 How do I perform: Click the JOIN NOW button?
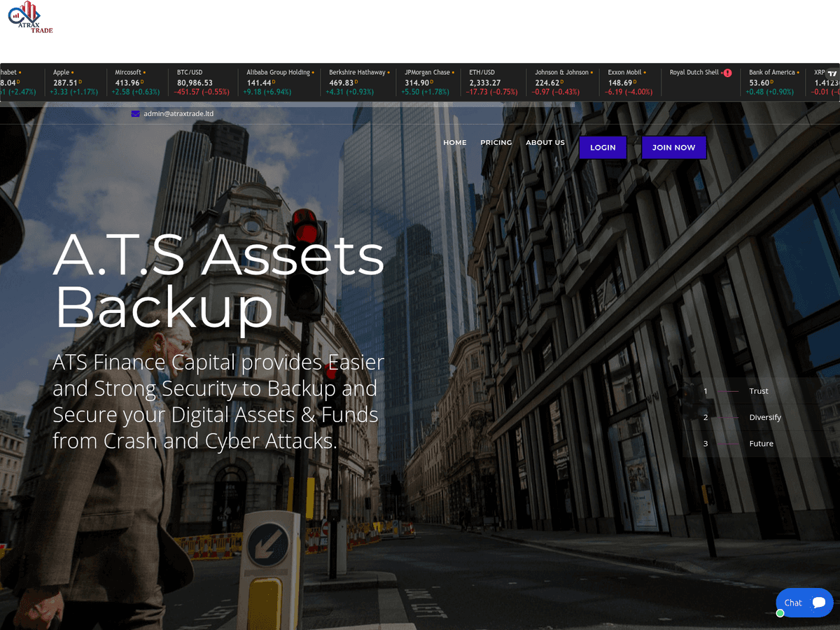click(x=674, y=148)
